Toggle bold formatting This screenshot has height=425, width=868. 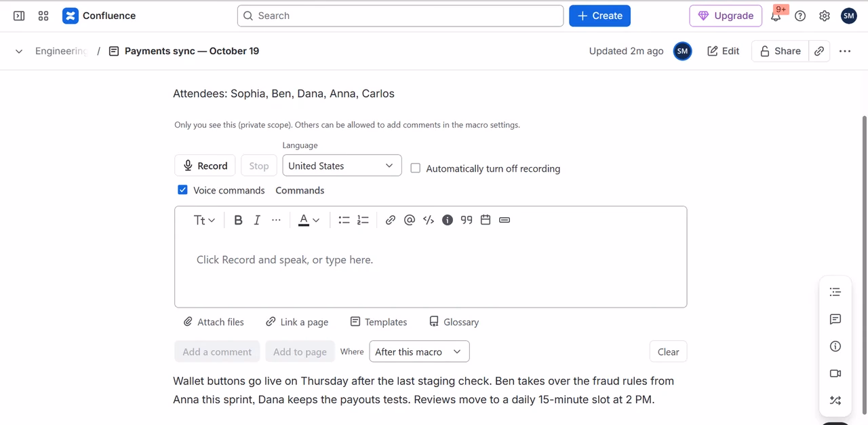click(x=238, y=220)
